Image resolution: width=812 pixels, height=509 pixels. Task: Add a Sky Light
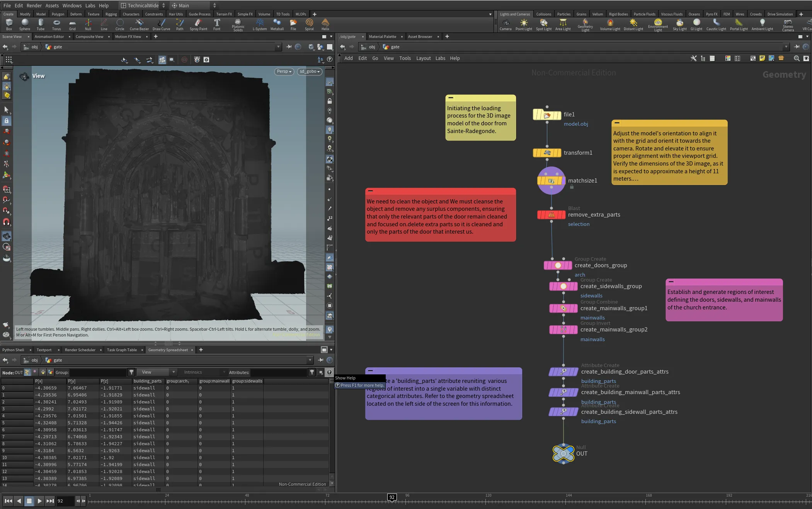(x=680, y=24)
